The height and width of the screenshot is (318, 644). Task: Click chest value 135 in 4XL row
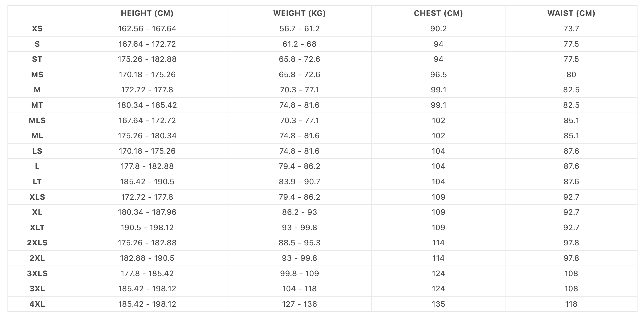pos(439,304)
